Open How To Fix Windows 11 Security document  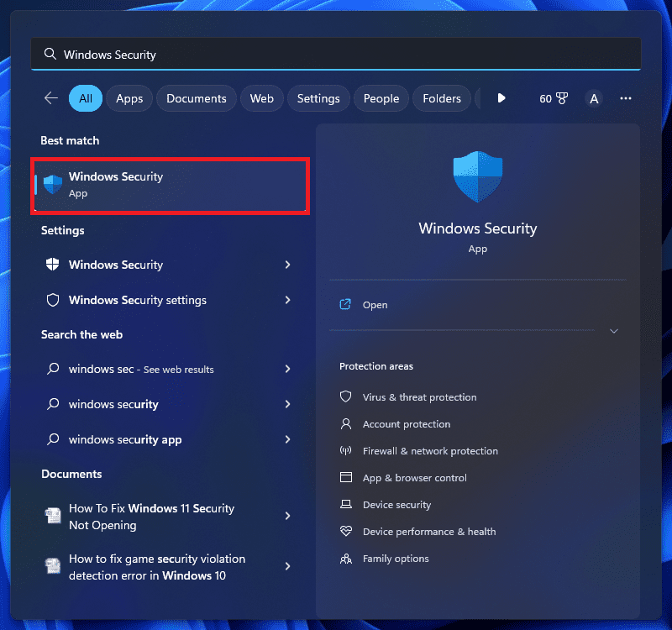[x=171, y=516]
